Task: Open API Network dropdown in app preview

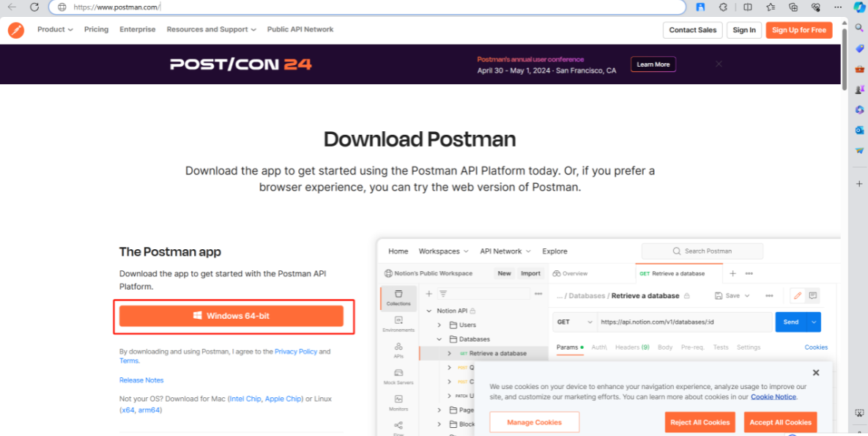Action: (505, 251)
